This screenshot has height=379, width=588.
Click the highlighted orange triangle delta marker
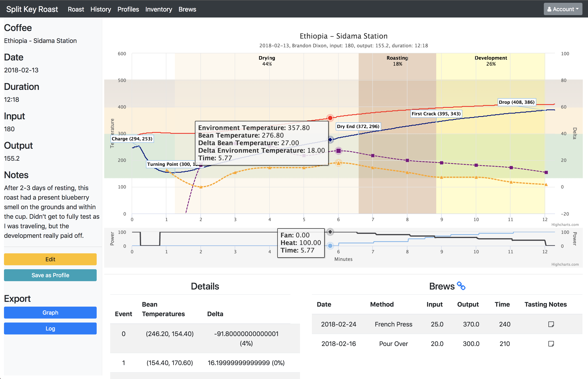[x=338, y=163]
